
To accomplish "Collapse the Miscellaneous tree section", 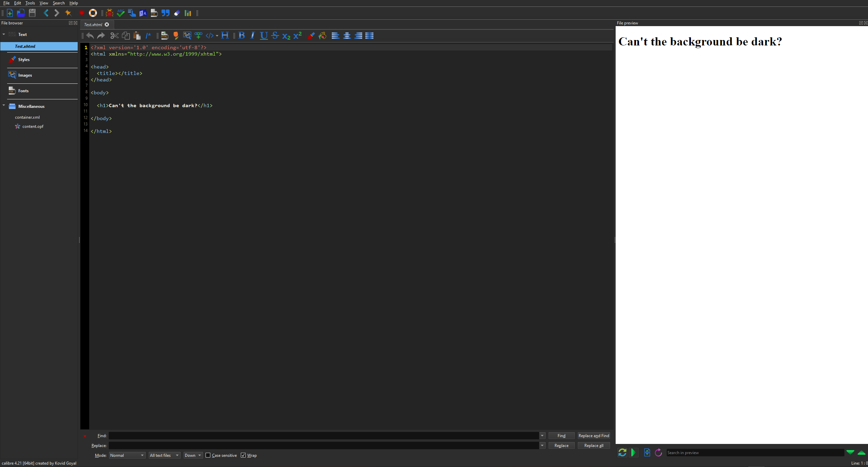I will coord(4,106).
